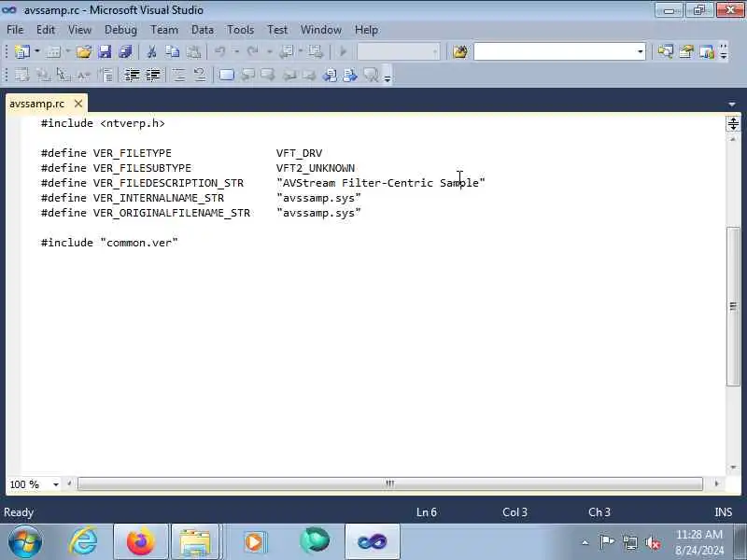Image resolution: width=747 pixels, height=560 pixels.
Task: Click the Paste icon in toolbar
Action: (x=193, y=51)
